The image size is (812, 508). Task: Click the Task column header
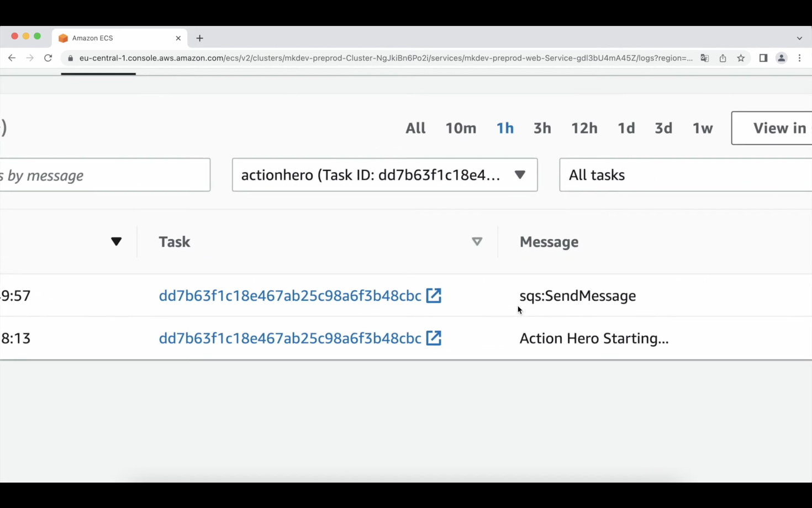tap(175, 242)
